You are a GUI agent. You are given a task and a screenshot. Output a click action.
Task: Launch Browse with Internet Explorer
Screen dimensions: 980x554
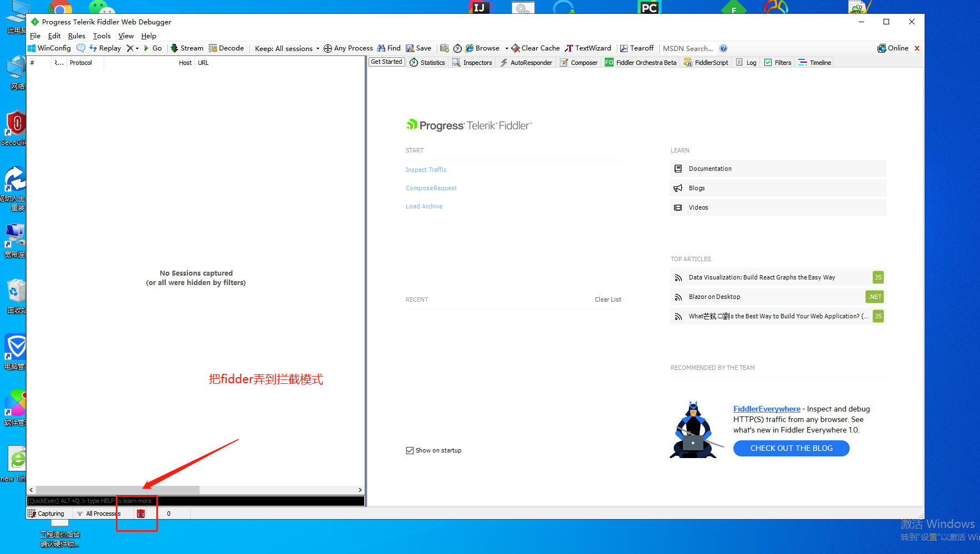pyautogui.click(x=482, y=48)
